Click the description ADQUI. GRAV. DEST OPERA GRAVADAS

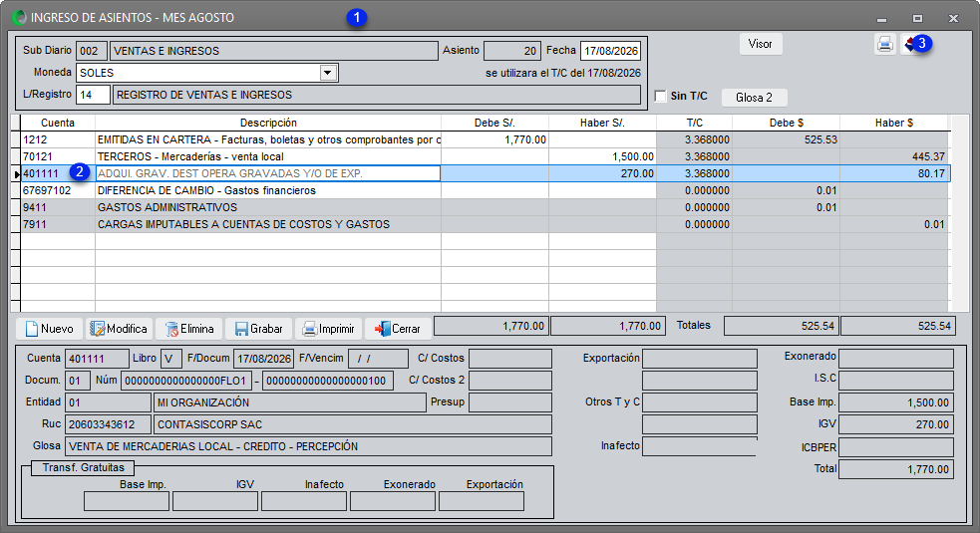pos(268,173)
